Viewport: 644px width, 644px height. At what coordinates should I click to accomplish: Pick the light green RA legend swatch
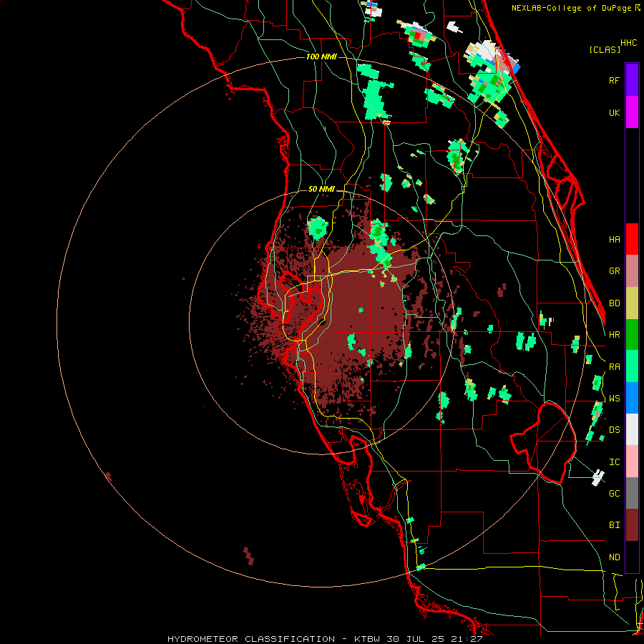(x=632, y=366)
